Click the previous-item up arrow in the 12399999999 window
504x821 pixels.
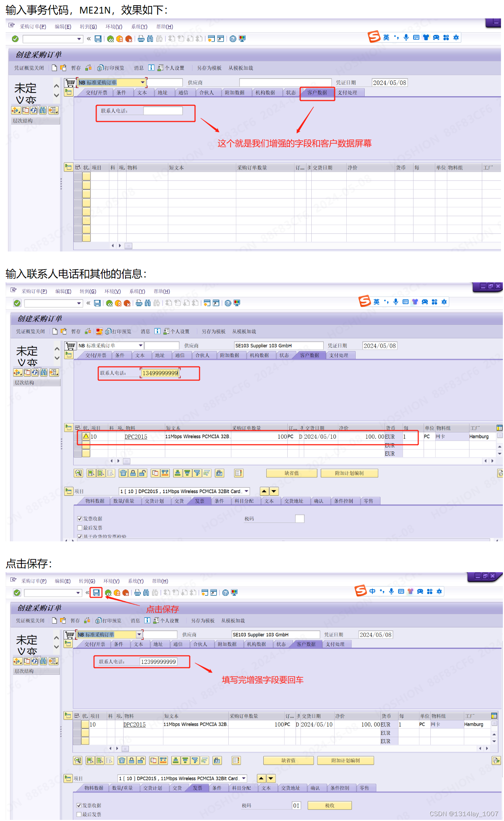[x=262, y=779]
